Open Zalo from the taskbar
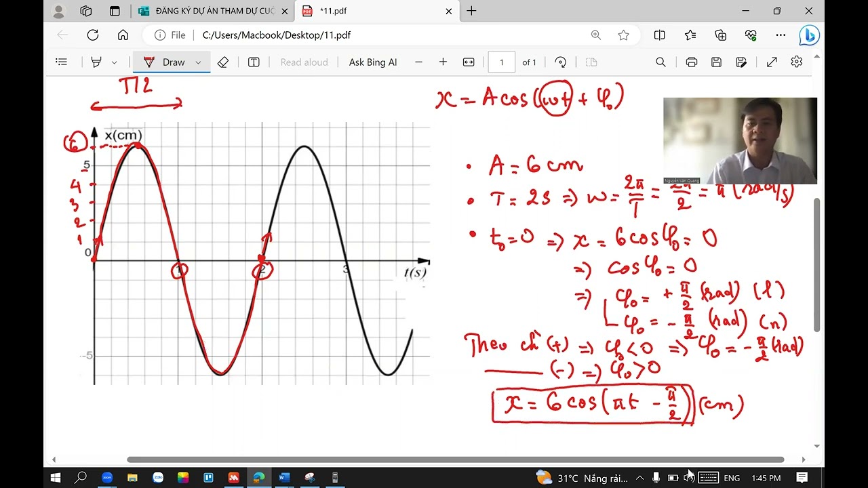This screenshot has width=868, height=488. (158, 478)
